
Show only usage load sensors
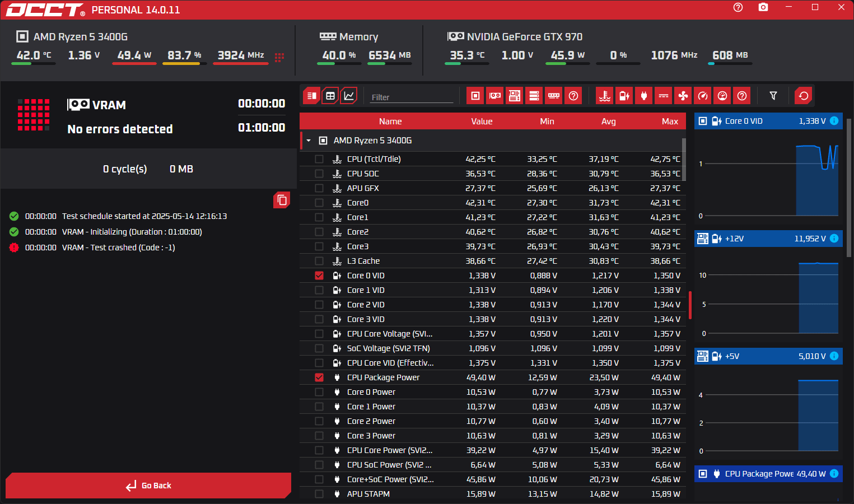pos(722,96)
